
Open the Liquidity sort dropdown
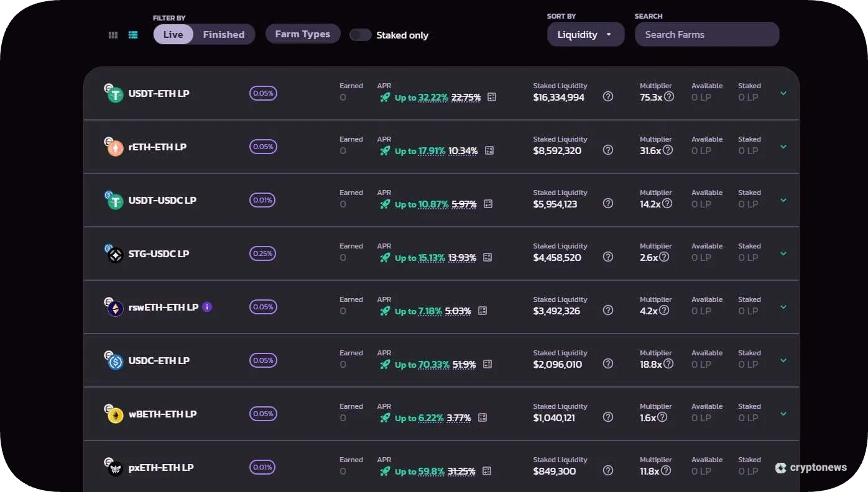click(x=585, y=34)
